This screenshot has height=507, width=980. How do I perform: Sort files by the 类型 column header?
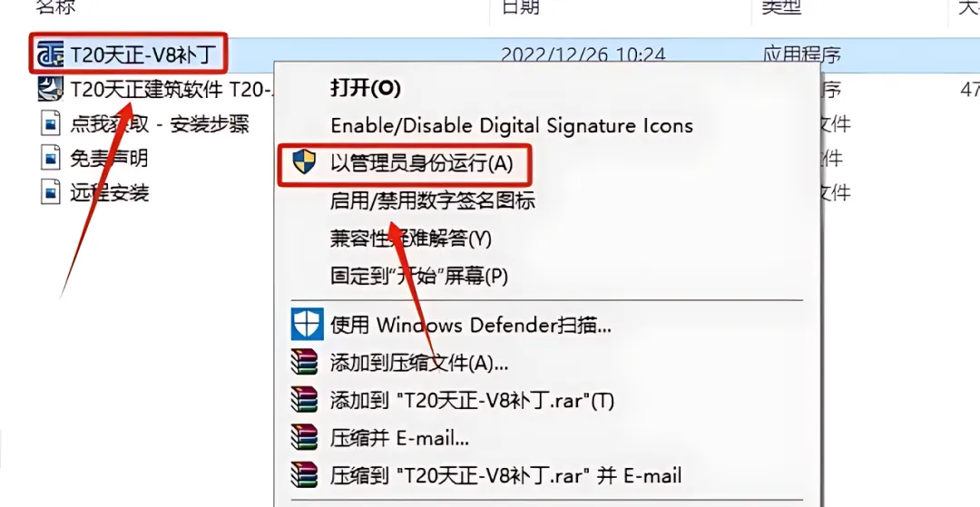click(x=781, y=6)
